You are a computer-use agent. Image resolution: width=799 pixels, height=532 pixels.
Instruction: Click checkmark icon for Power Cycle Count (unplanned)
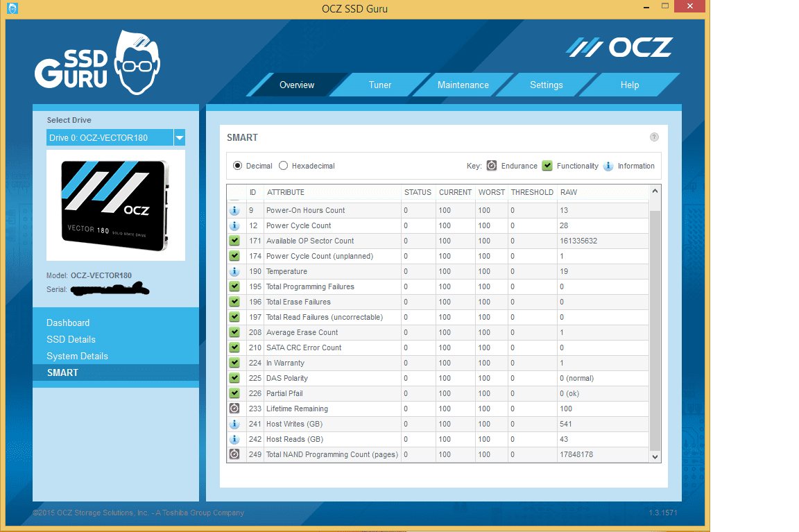234,256
